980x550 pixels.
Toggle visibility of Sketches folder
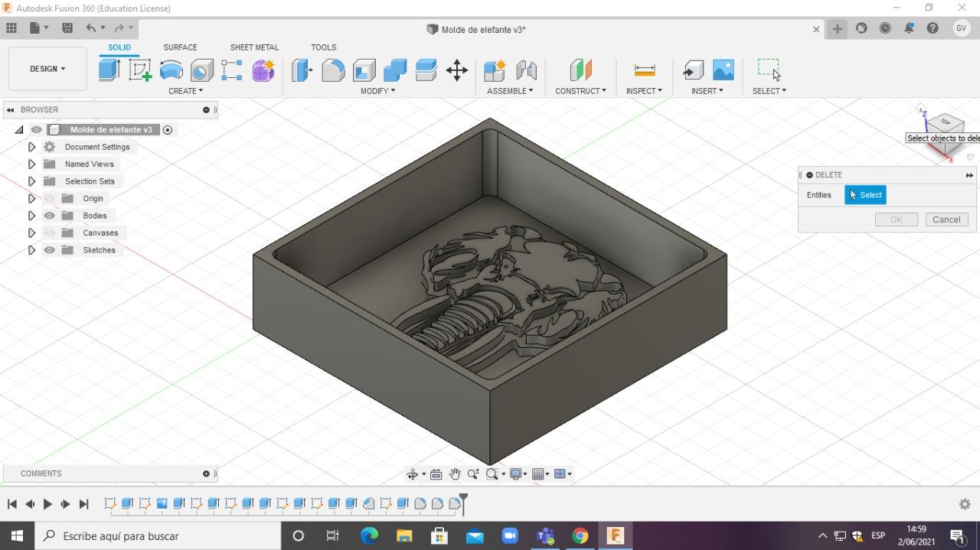click(50, 250)
